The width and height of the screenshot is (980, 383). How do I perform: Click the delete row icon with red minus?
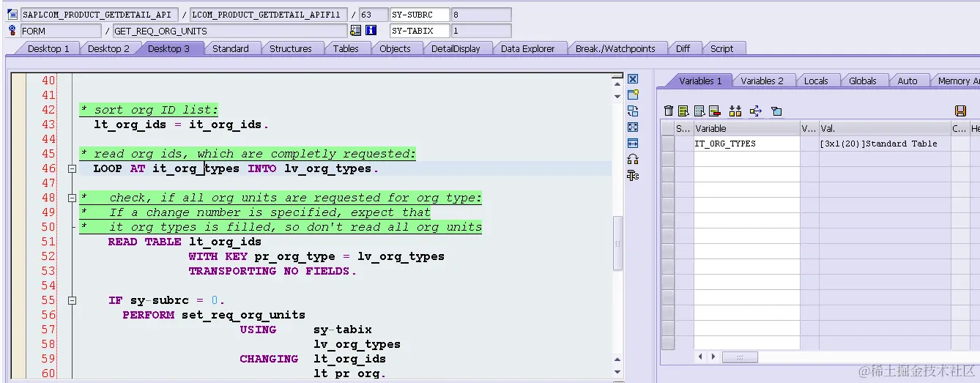coord(715,111)
